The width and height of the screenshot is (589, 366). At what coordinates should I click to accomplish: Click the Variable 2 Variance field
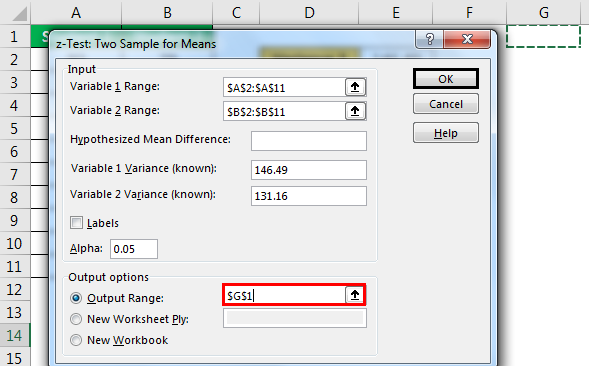click(x=309, y=196)
